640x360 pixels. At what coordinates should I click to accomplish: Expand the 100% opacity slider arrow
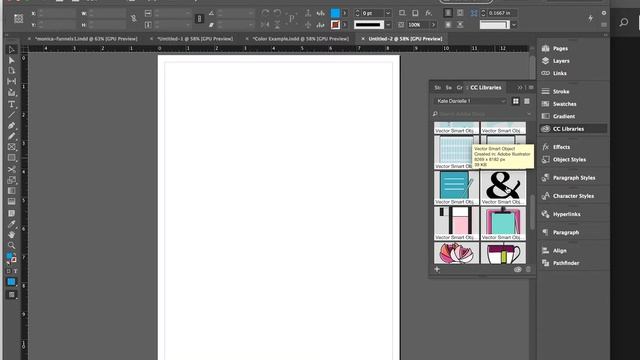point(433,25)
